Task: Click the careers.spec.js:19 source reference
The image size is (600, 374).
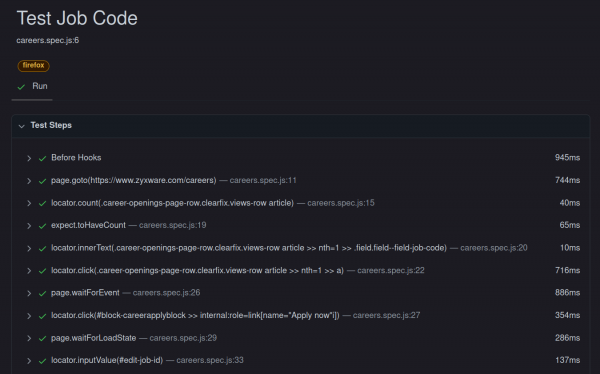Action: pos(173,225)
